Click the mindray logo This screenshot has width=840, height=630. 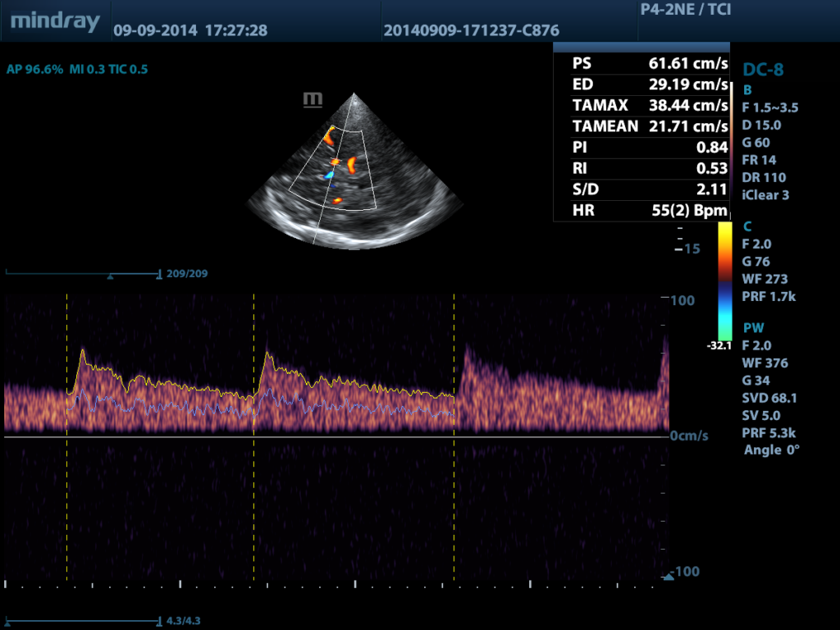point(55,21)
